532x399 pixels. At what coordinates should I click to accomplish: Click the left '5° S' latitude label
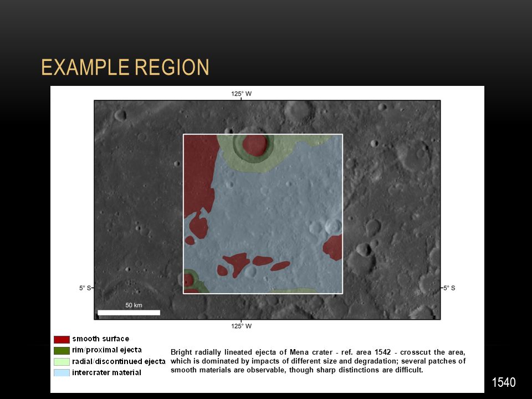85,288
